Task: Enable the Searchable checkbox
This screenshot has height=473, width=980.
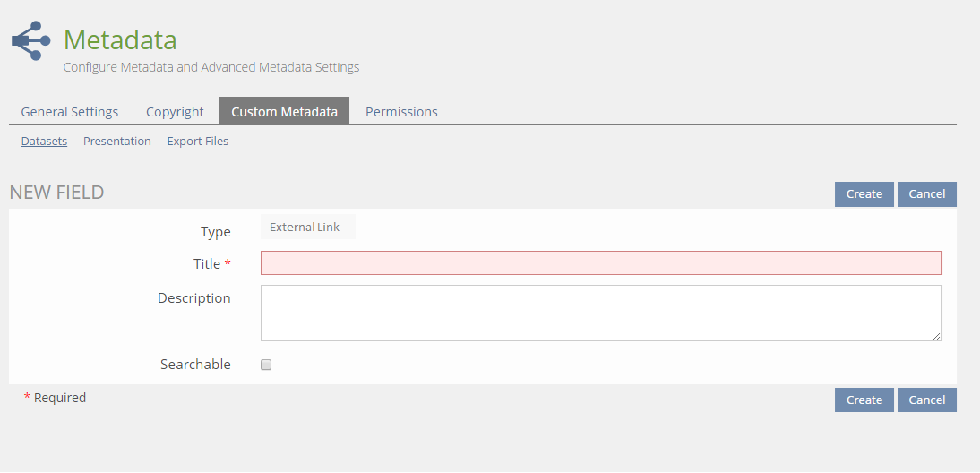Action: [x=266, y=365]
